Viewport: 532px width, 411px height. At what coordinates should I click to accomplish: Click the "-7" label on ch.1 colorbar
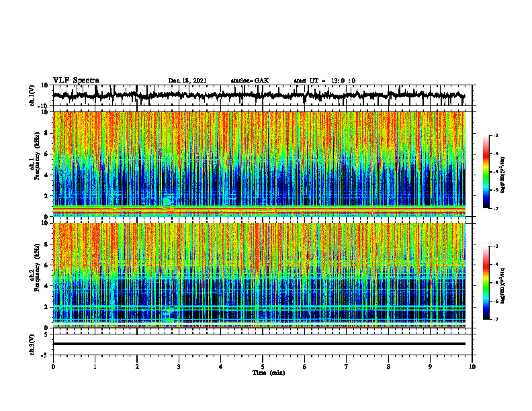point(496,209)
